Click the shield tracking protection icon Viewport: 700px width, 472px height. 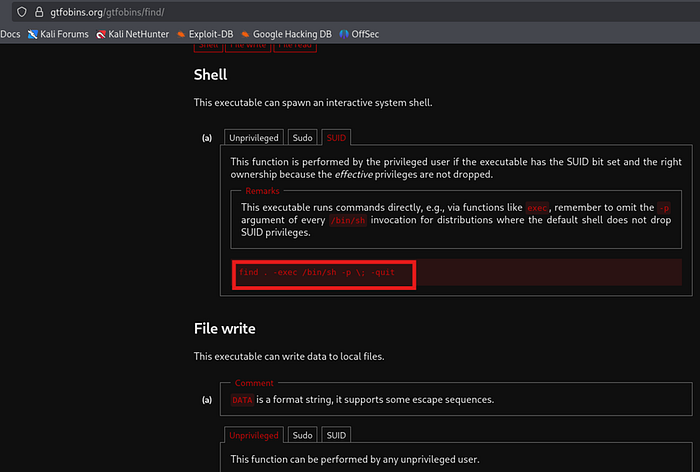coord(21,12)
